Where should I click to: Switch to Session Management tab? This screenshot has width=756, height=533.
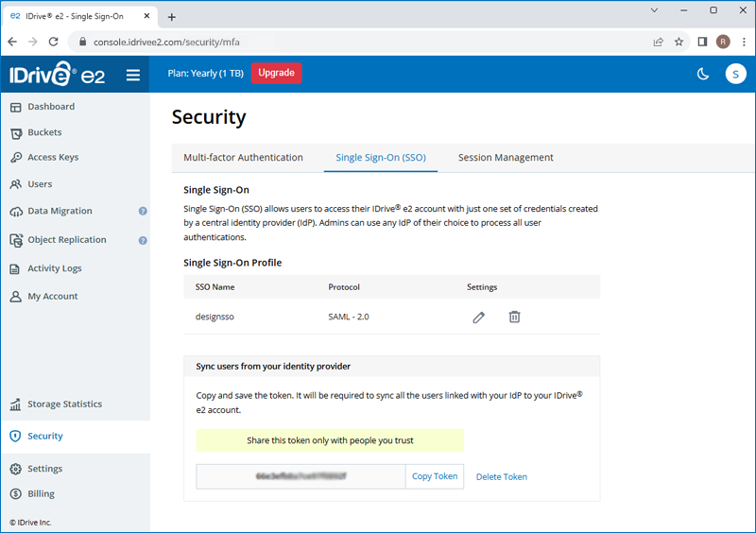506,158
